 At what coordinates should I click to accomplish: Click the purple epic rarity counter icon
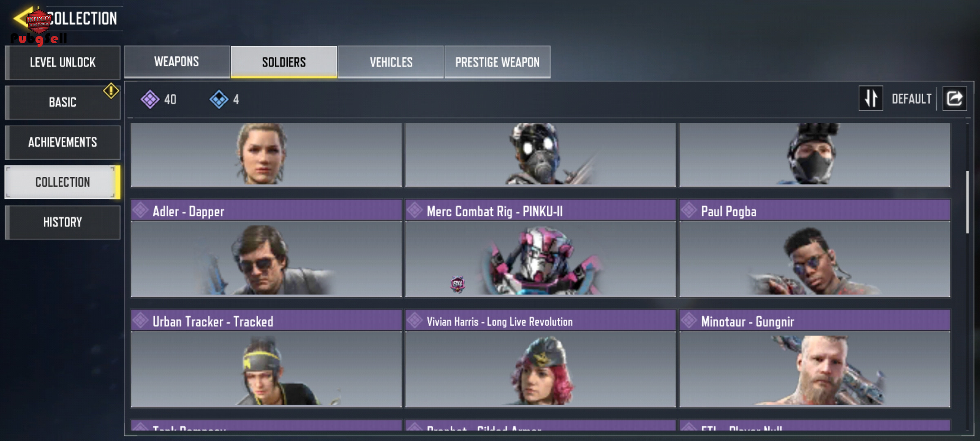[x=150, y=99]
